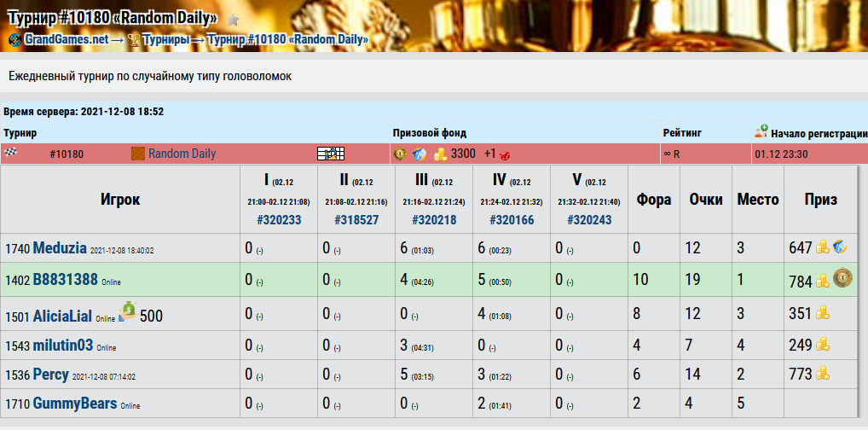Open Percy's player profile
This screenshot has height=430, width=868.
50,375
